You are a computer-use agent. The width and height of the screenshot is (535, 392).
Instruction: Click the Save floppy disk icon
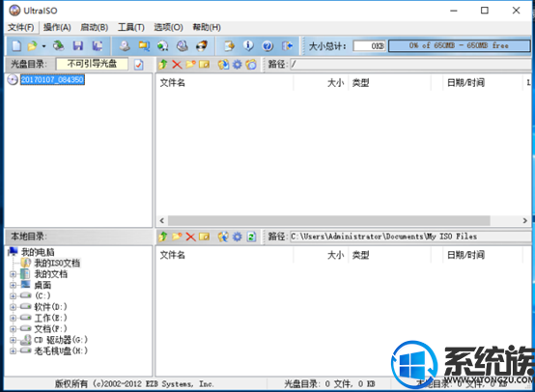coord(78,45)
